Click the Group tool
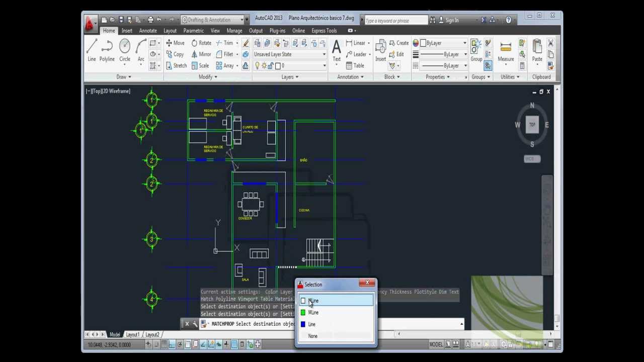This screenshot has width=644, height=362. coord(476,51)
